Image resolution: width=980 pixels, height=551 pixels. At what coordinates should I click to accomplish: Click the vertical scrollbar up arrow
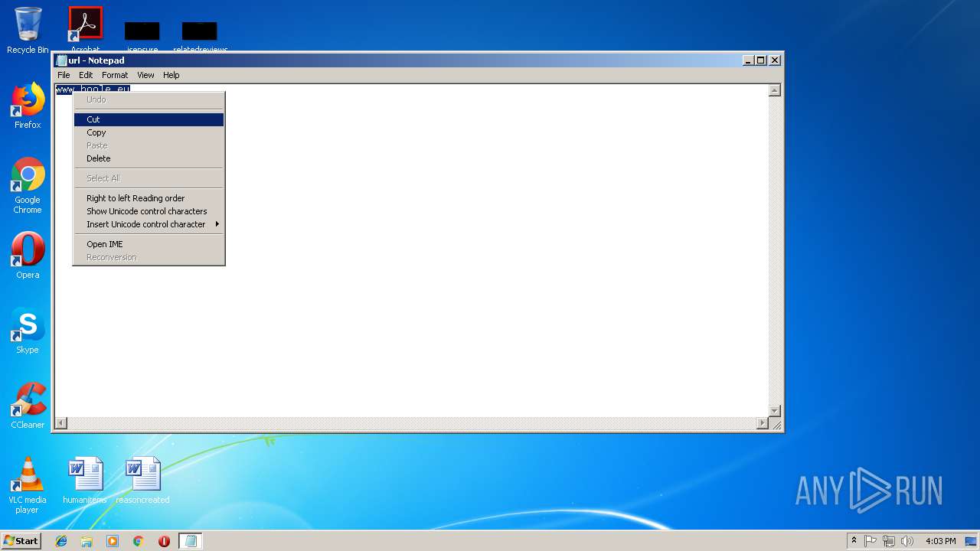click(774, 90)
